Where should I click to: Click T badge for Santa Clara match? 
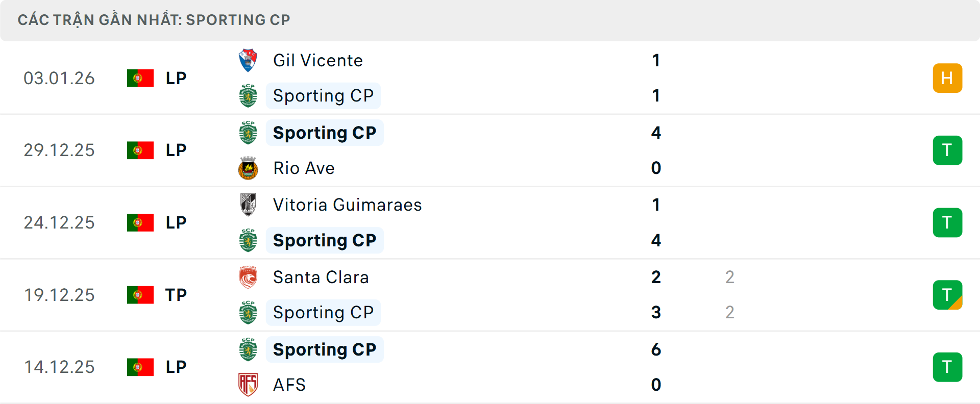(x=947, y=295)
